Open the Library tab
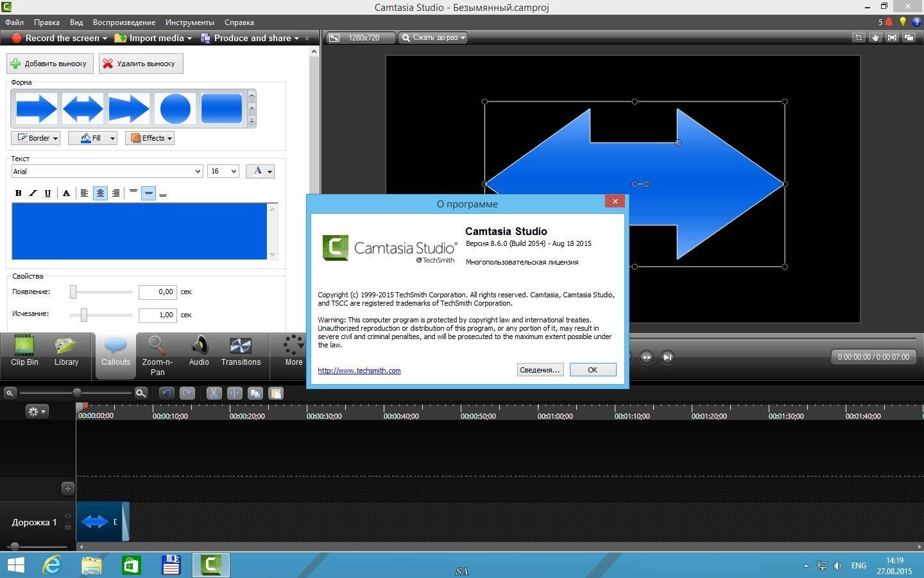This screenshot has width=924, height=578. 66,351
